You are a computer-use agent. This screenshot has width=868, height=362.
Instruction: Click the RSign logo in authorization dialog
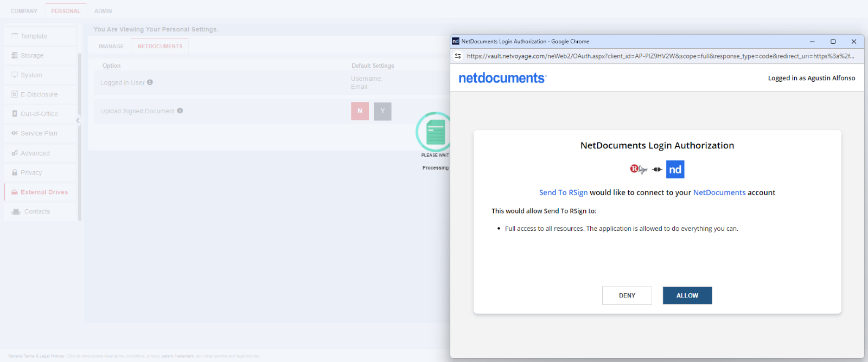tap(639, 169)
